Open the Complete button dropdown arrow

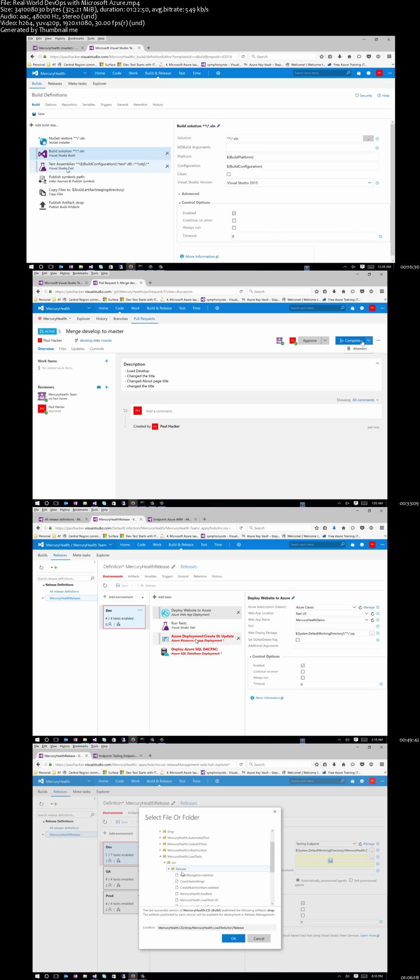[369, 340]
